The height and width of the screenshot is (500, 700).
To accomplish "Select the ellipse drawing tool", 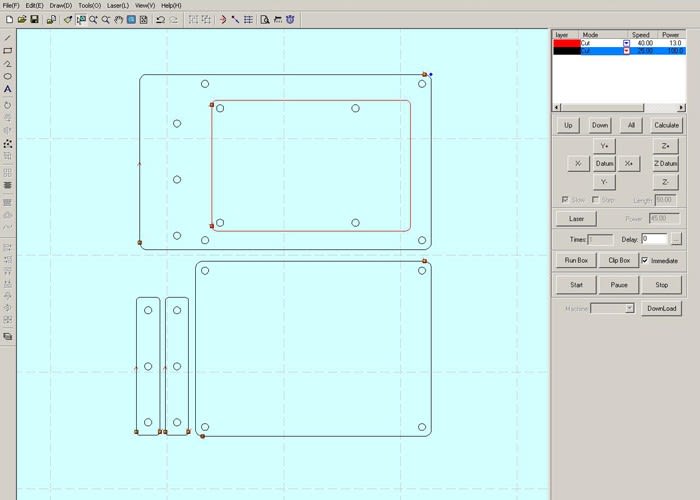I will coord(8,76).
